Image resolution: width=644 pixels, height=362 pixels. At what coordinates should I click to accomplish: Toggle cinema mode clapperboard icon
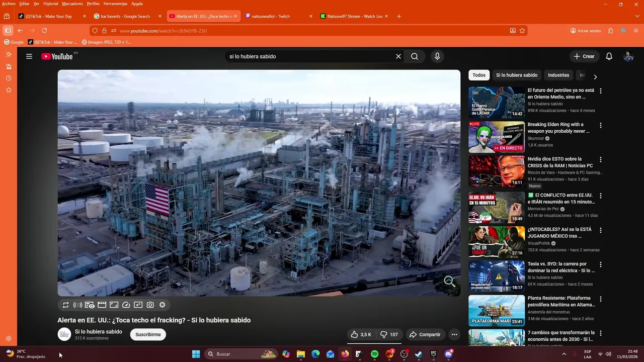click(x=102, y=305)
